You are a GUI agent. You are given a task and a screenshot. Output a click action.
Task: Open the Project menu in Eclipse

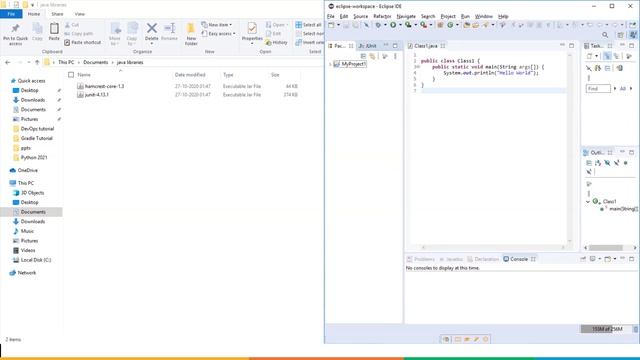(x=448, y=16)
